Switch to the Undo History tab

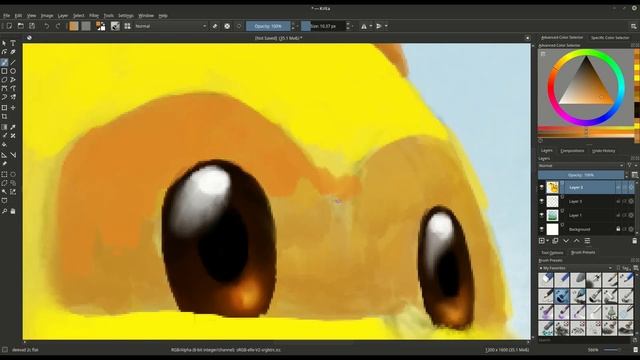click(x=603, y=151)
